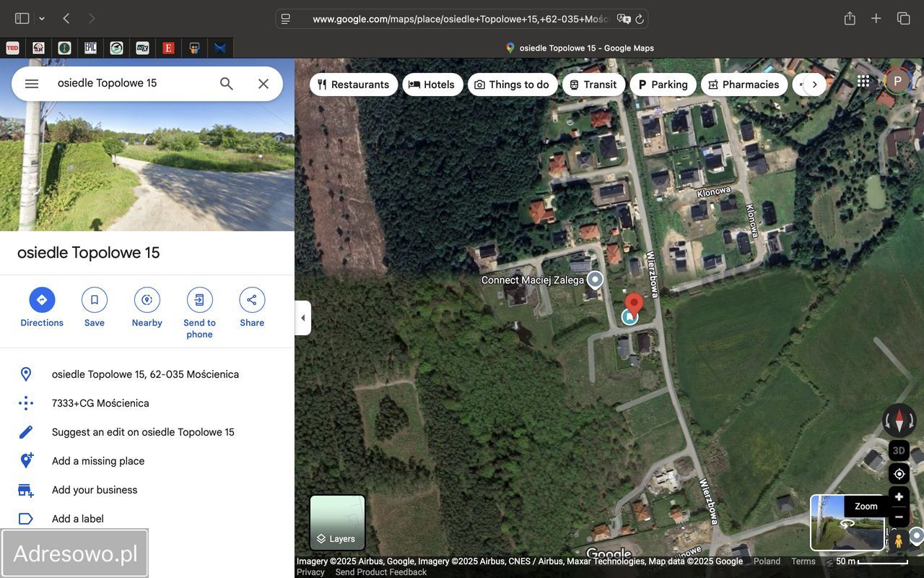The width and height of the screenshot is (924, 578).
Task: Select Add your business
Action: click(x=147, y=490)
